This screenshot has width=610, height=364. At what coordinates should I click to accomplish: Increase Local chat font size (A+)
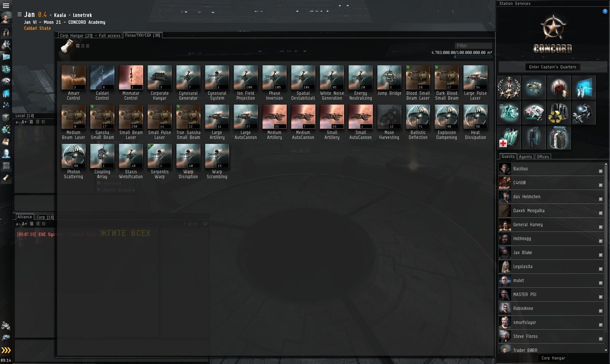pyautogui.click(x=24, y=122)
